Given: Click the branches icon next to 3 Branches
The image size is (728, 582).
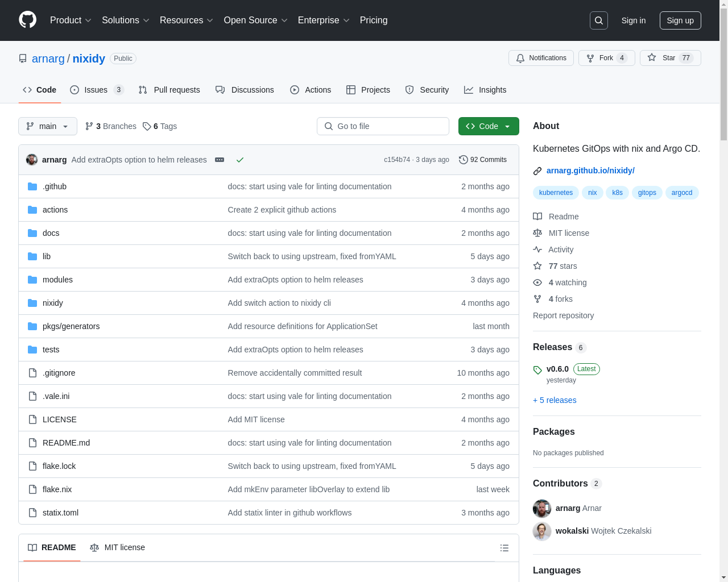Looking at the screenshot, I should [89, 126].
